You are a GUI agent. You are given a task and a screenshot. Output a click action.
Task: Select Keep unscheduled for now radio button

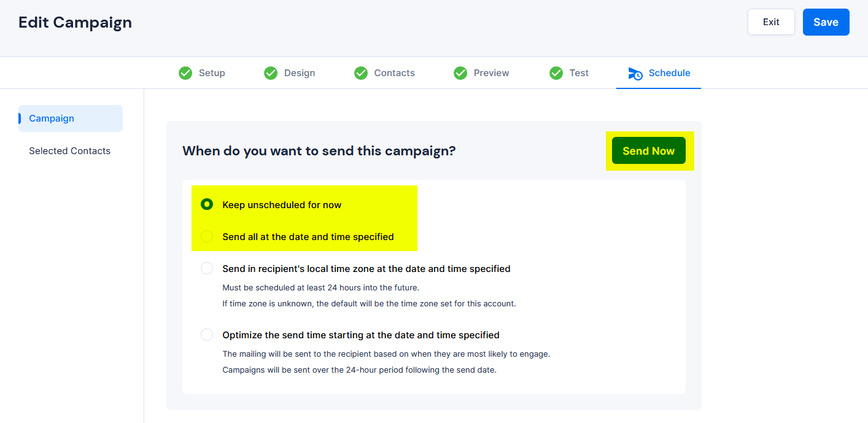click(x=207, y=204)
